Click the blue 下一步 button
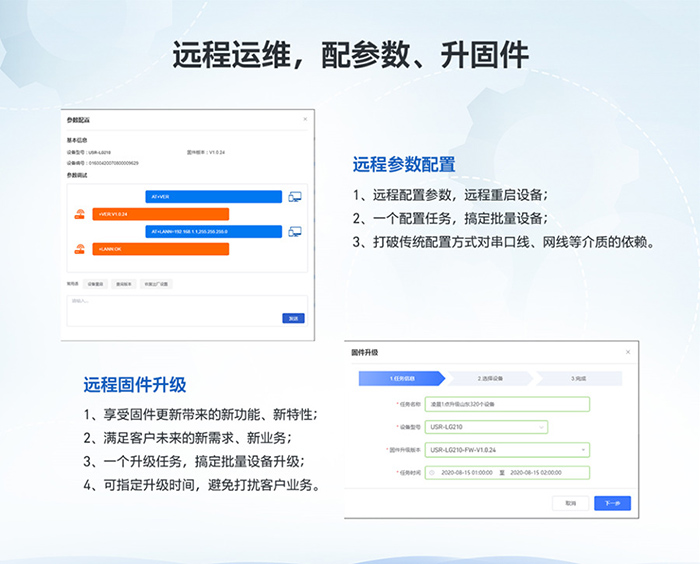Viewport: 700px width, 564px height. [x=612, y=503]
